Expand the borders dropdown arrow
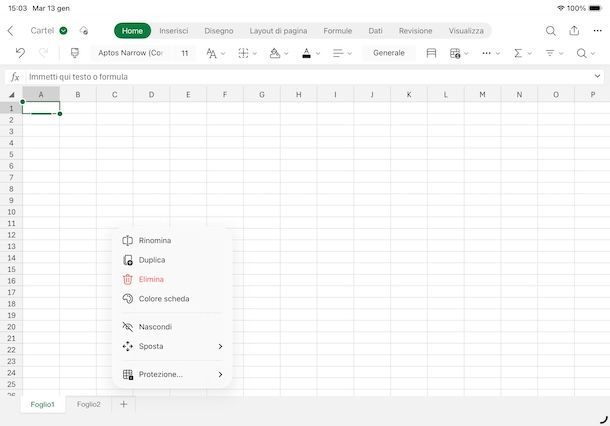Image resolution: width=610 pixels, height=426 pixels. [x=255, y=54]
